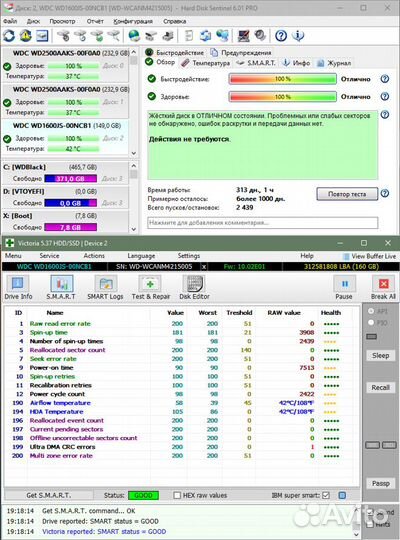Open Инфо tab
This screenshot has height=540, width=400.
pyautogui.click(x=297, y=63)
